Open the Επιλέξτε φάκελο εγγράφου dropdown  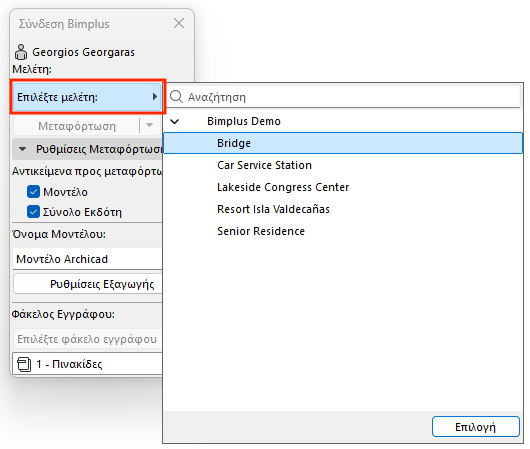click(x=87, y=339)
